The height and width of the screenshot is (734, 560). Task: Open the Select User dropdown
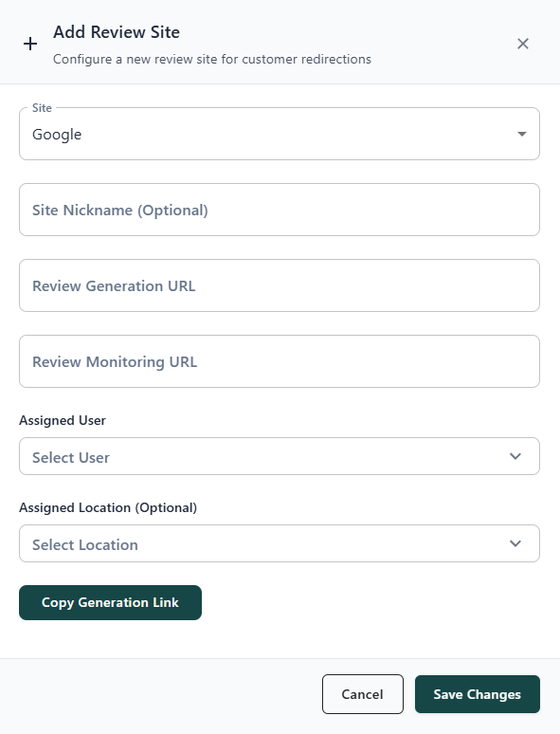pyautogui.click(x=280, y=456)
